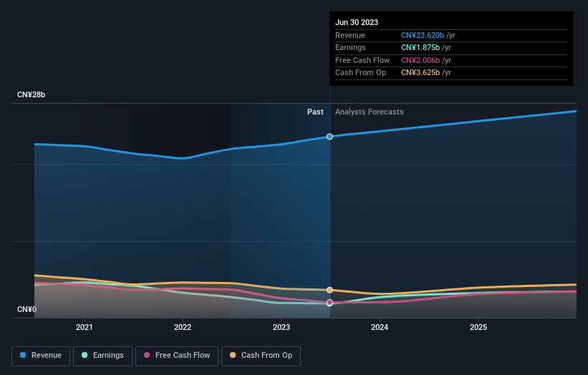Click the Free Cash Flow row label in tooltip
The image size is (588, 375).
tap(362, 60)
